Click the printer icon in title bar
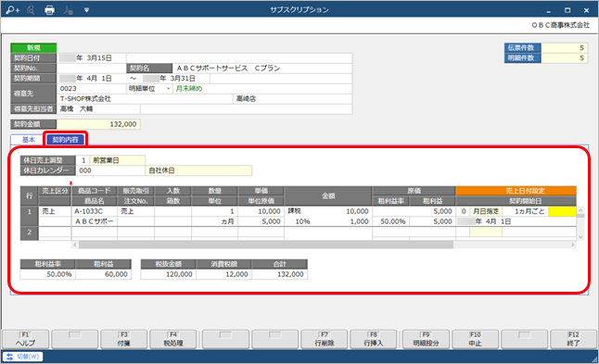Image resolution: width=599 pixels, height=364 pixels. (x=50, y=10)
